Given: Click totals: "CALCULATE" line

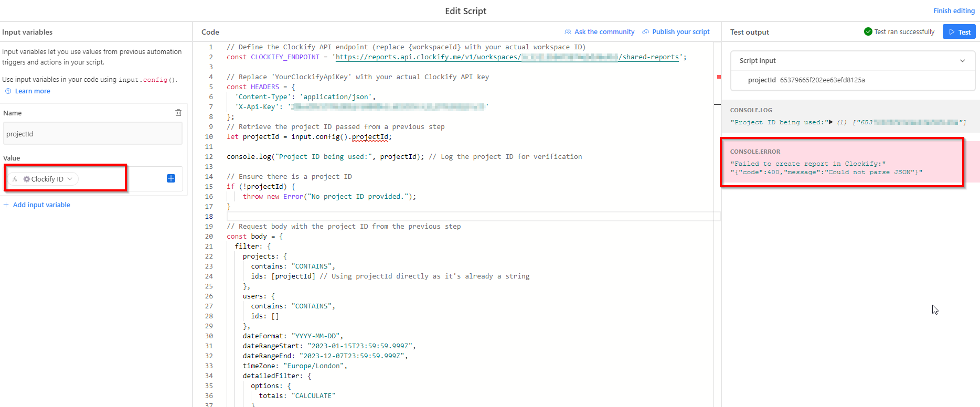Looking at the screenshot, I should (x=297, y=396).
